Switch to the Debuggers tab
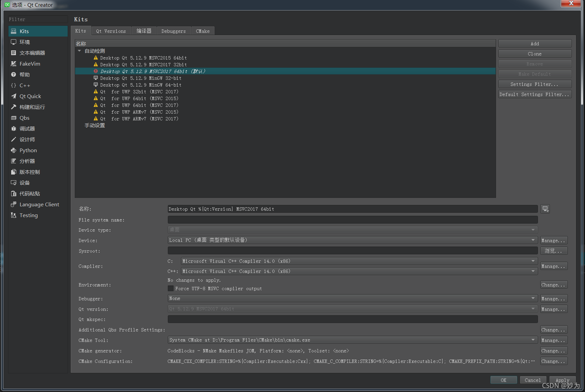Viewport: 585px width, 392px height. click(174, 31)
